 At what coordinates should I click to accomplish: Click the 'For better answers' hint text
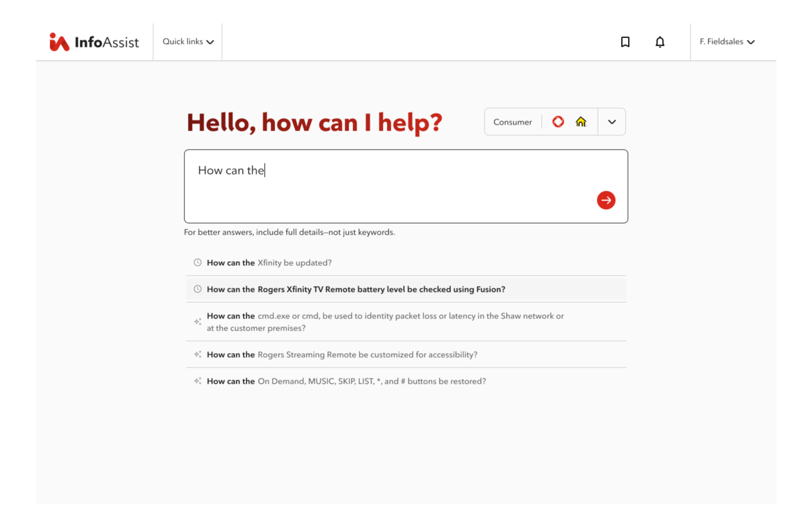(289, 232)
